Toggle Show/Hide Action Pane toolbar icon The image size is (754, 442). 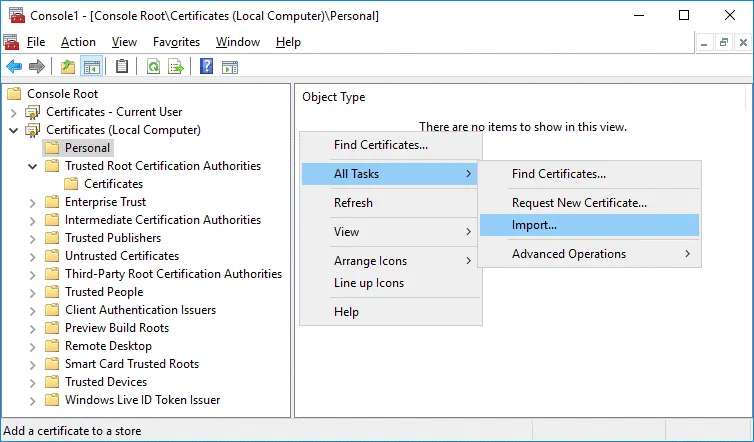tap(229, 67)
